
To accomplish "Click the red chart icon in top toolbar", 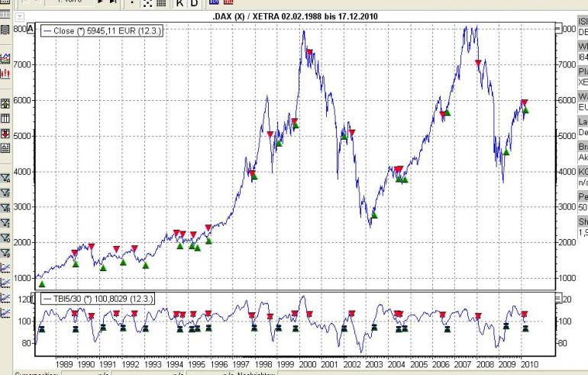I will (228, 2).
